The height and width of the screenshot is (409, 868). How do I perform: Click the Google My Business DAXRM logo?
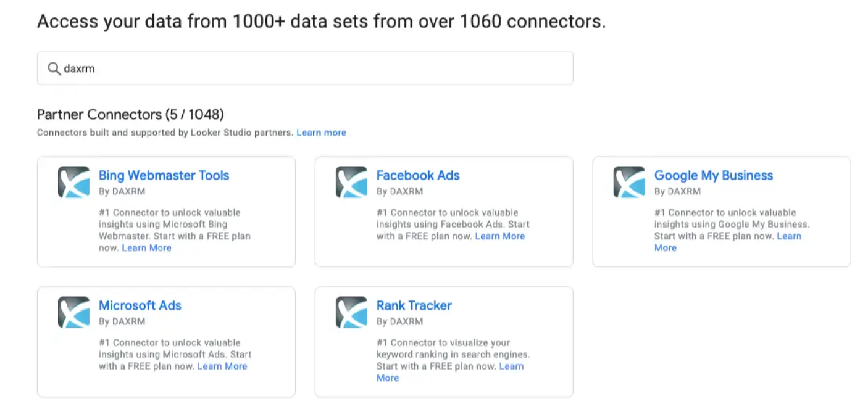pos(629,182)
